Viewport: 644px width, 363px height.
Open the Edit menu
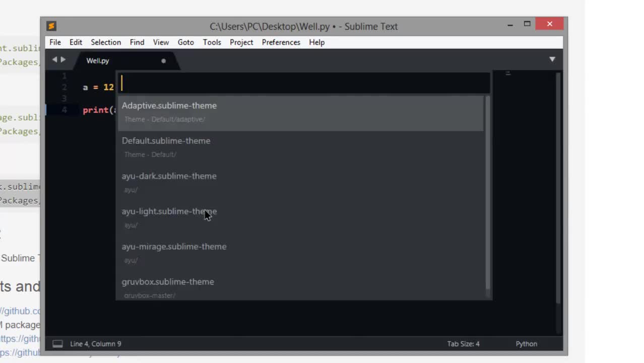tap(76, 42)
